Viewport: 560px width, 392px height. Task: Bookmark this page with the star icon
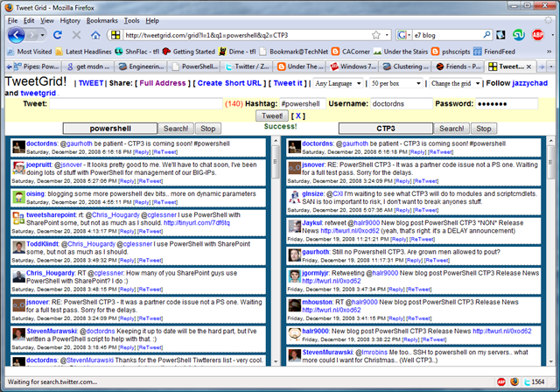point(376,35)
